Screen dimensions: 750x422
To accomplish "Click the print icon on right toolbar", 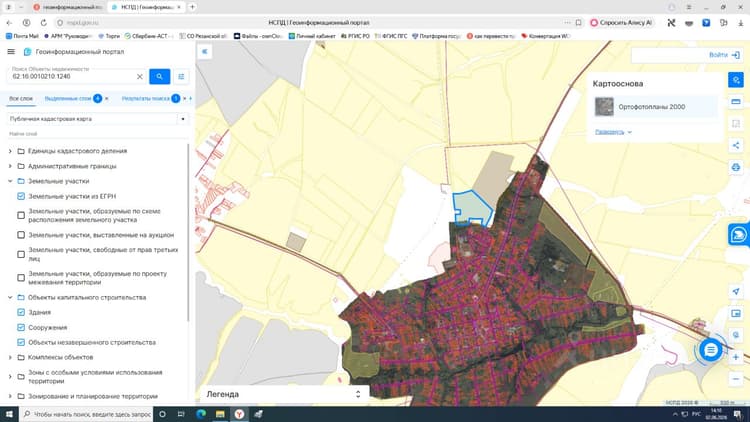I will 736,167.
